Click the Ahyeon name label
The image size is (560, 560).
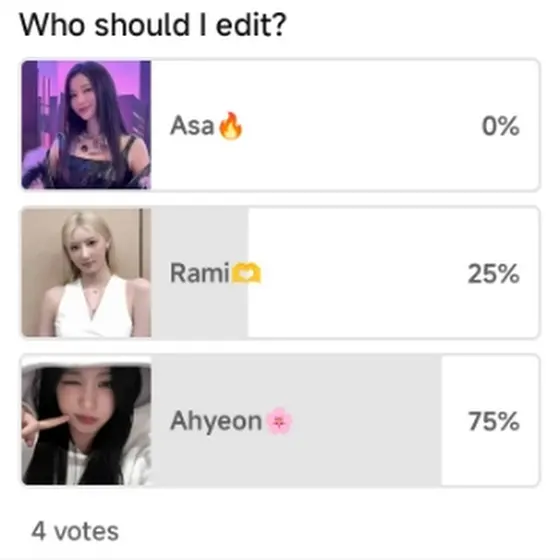click(216, 421)
